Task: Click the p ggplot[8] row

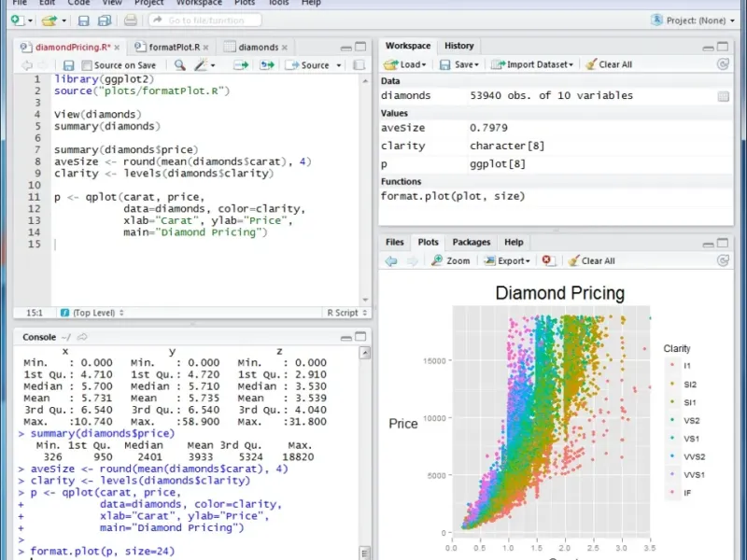Action: coord(556,164)
